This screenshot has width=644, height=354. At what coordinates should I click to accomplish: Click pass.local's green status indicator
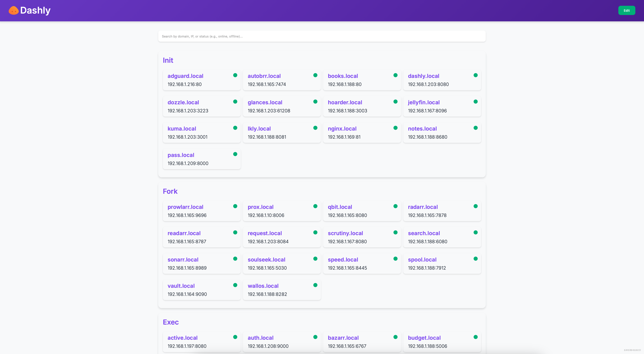pyautogui.click(x=235, y=154)
